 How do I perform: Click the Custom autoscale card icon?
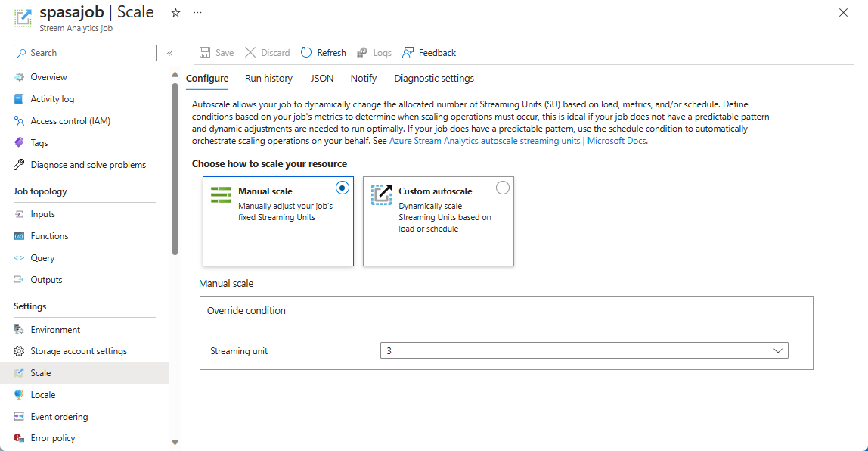[x=381, y=194]
